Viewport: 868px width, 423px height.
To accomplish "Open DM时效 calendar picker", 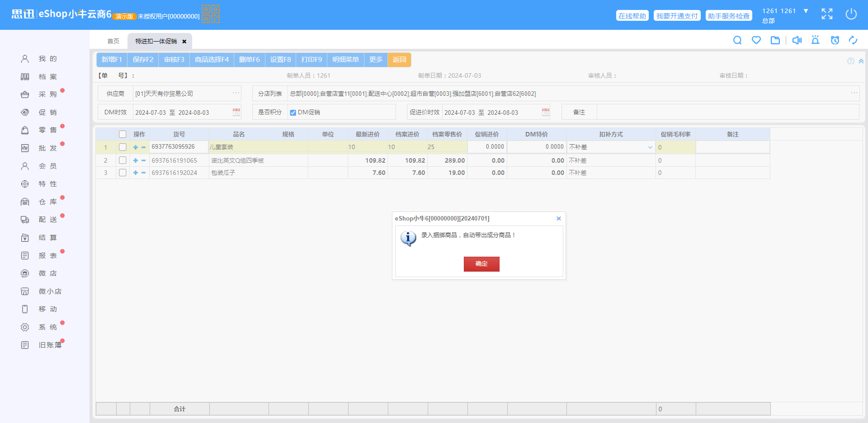I will point(236,112).
